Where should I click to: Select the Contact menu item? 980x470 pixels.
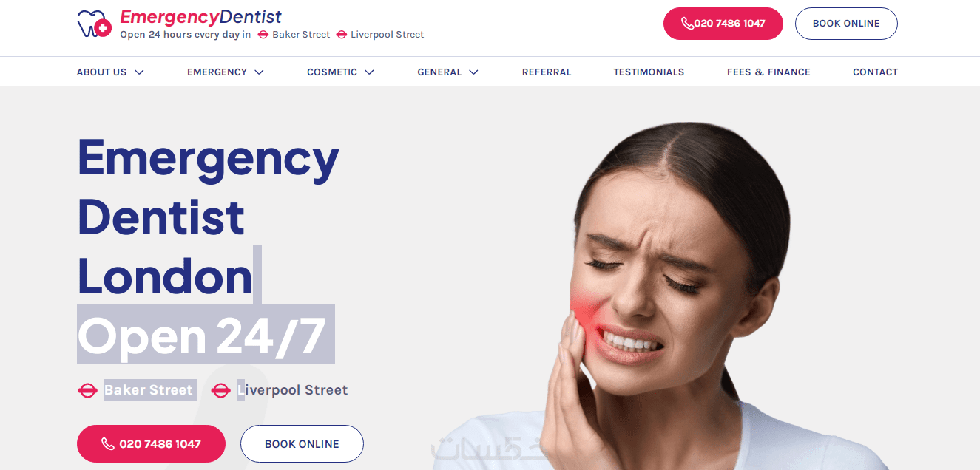pos(875,72)
